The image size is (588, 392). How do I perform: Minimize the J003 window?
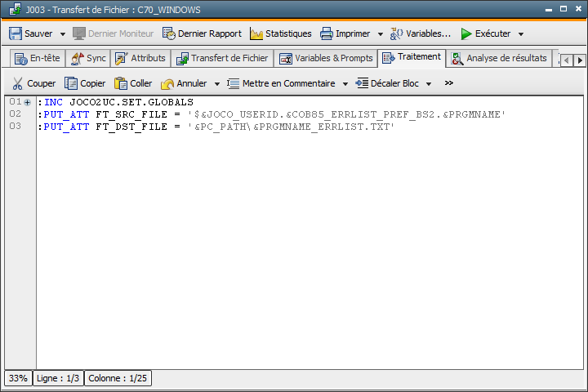(549, 9)
